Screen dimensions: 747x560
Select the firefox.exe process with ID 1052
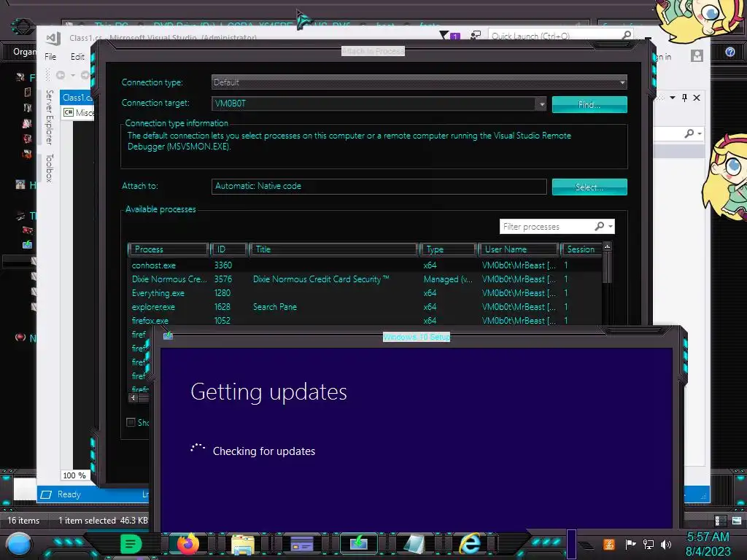365,320
